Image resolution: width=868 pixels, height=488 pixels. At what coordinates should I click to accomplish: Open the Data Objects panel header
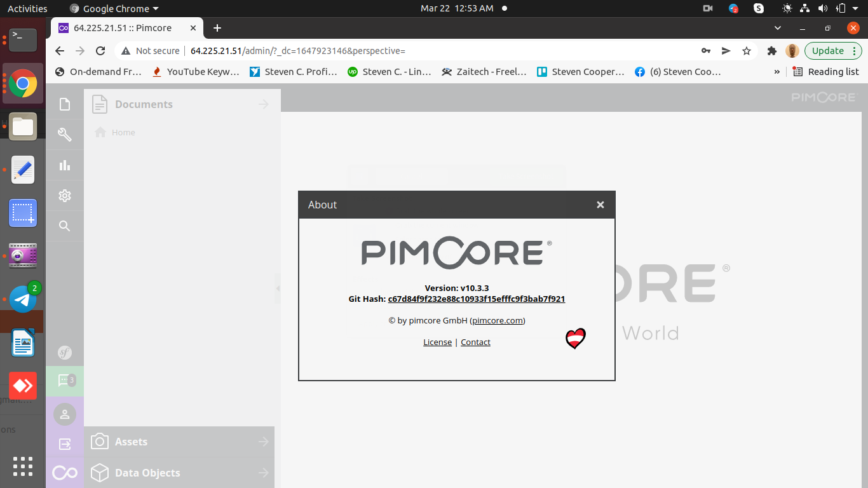click(179, 473)
